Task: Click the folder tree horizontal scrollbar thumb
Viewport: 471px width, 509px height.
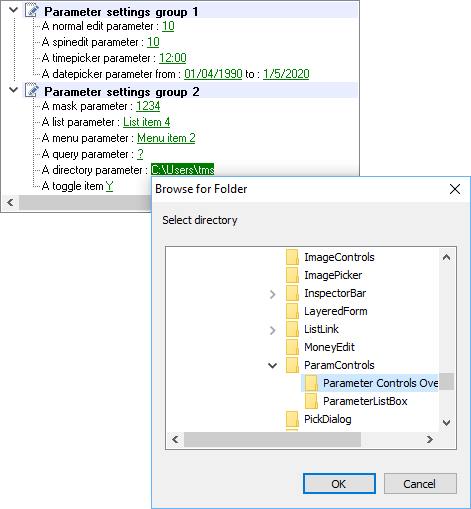Action: (x=272, y=439)
